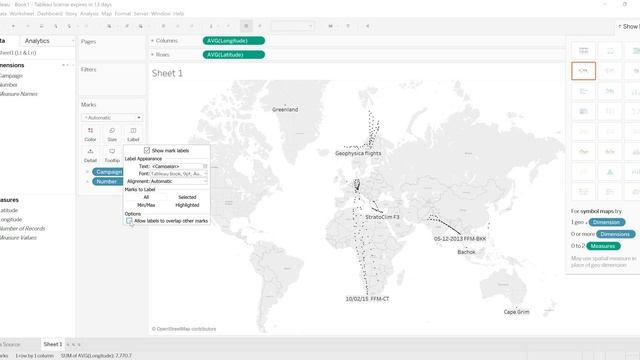Select the scatter plot chart type in Show Me
Image resolution: width=640 pixels, height=360 pixels.
coord(583,172)
